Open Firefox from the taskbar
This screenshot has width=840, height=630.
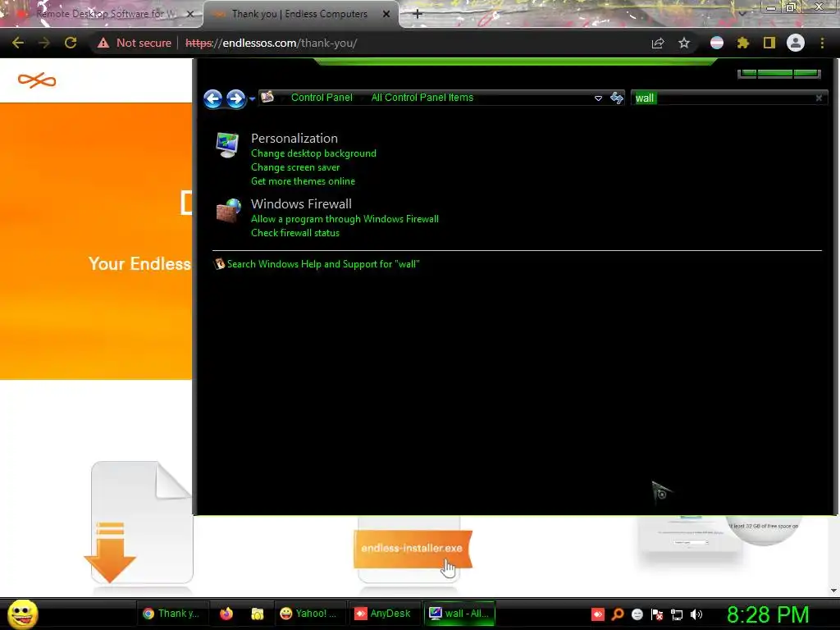[226, 614]
